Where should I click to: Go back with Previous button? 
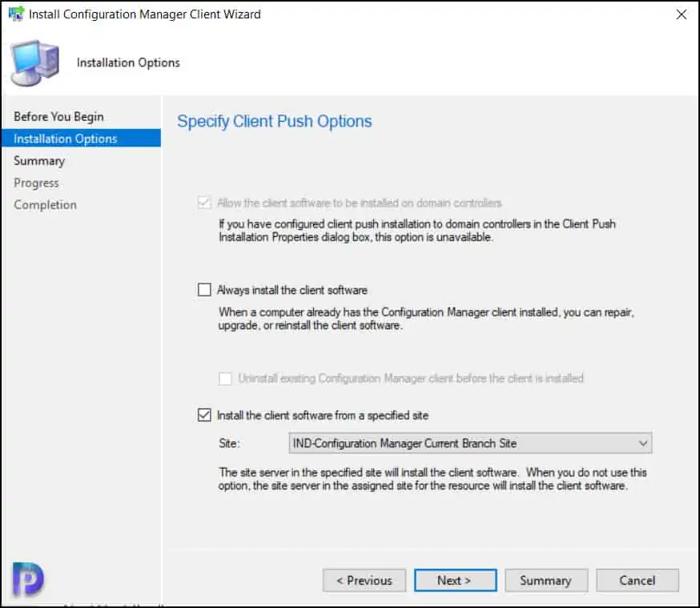[x=364, y=581]
